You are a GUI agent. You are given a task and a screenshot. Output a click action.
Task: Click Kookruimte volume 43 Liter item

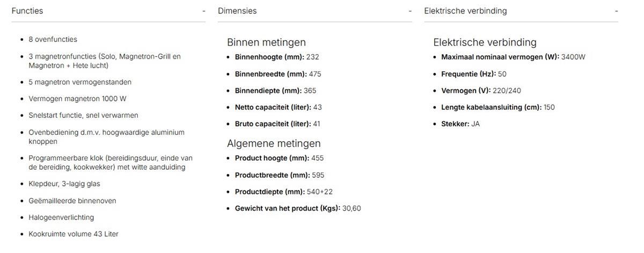[74, 234]
